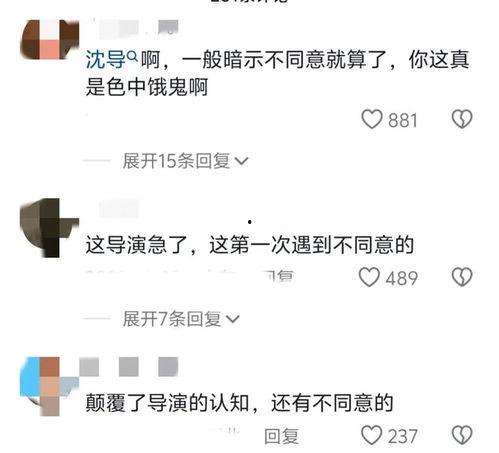The image size is (499, 453).
Task: Open the 沈导 highlighted search link
Action: tap(105, 60)
